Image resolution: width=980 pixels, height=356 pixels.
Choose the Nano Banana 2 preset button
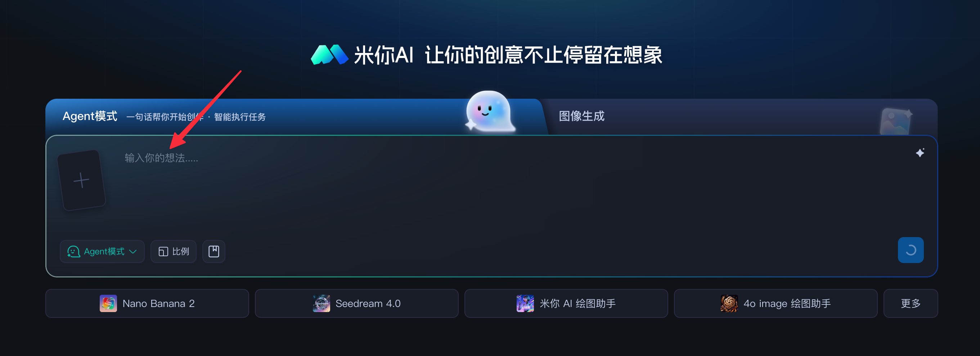[147, 303]
